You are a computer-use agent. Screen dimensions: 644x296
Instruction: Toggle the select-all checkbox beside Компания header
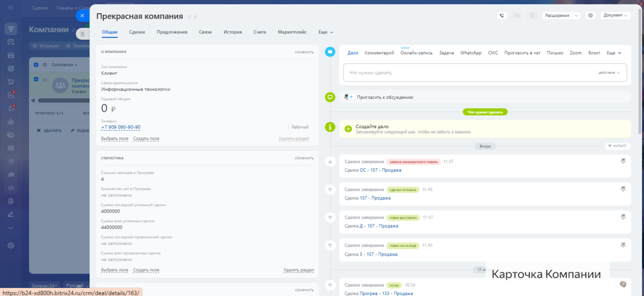pyautogui.click(x=36, y=64)
